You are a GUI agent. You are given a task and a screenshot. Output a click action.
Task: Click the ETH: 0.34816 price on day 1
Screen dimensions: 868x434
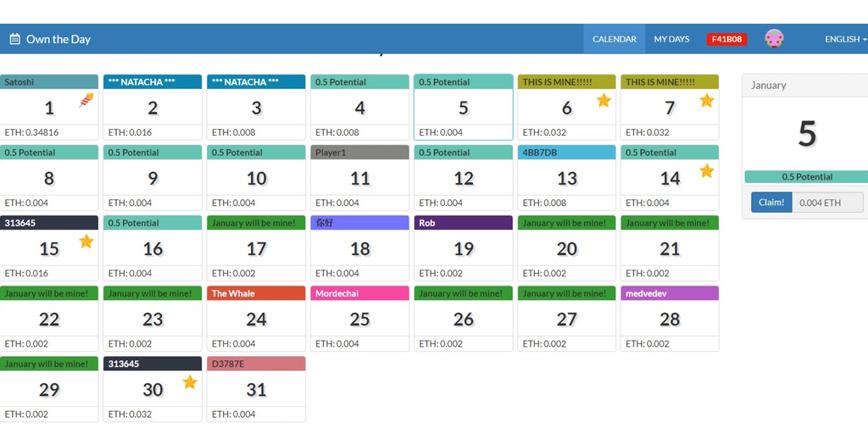pos(31,132)
